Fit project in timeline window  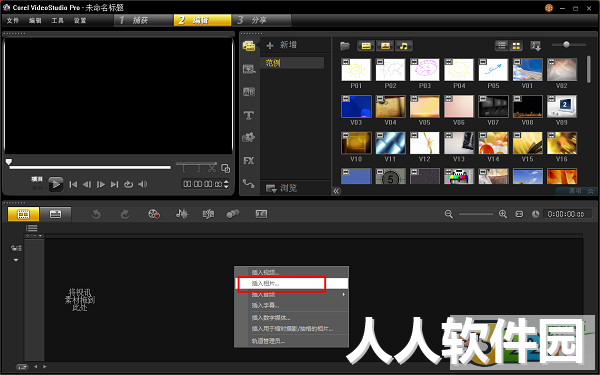519,214
